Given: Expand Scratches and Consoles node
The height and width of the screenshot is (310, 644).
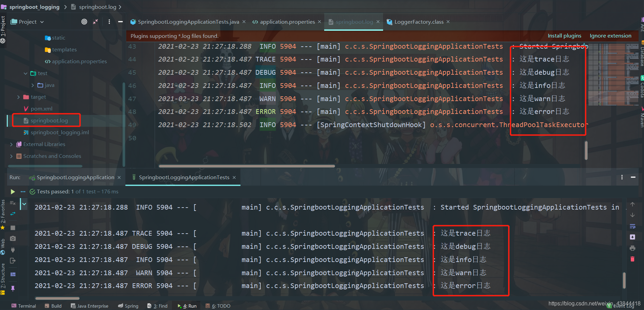Looking at the screenshot, I should click(11, 156).
